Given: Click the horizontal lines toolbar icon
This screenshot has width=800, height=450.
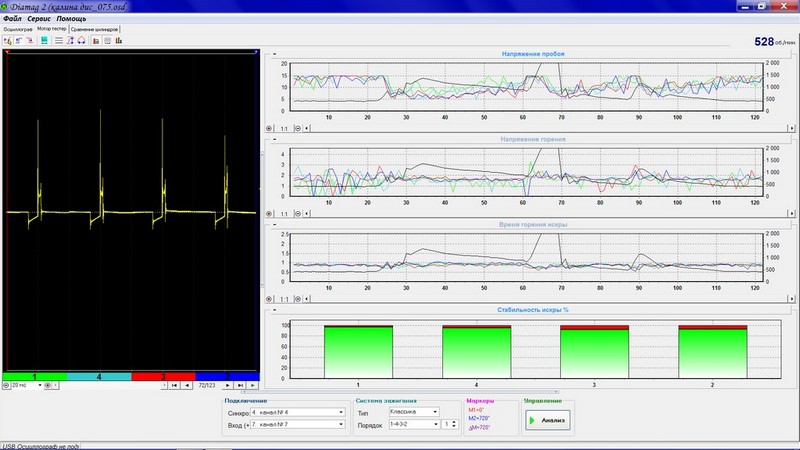Looking at the screenshot, I should click(59, 40).
